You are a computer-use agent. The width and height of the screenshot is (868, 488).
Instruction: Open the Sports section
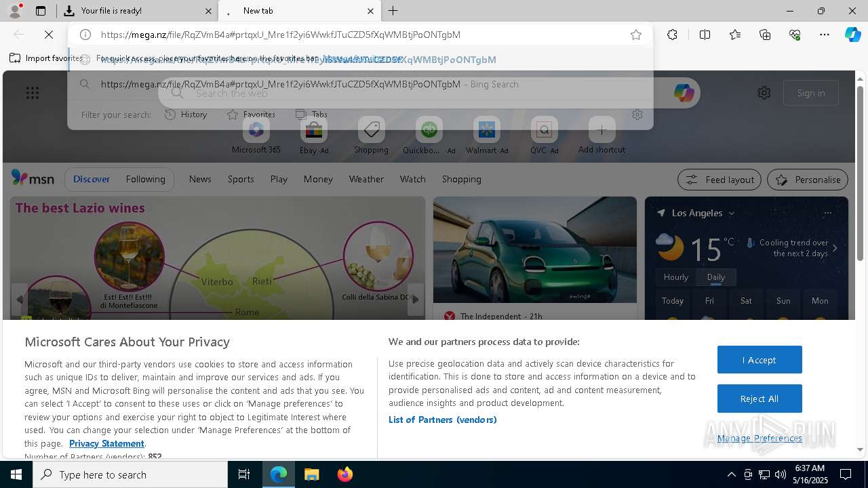(241, 179)
